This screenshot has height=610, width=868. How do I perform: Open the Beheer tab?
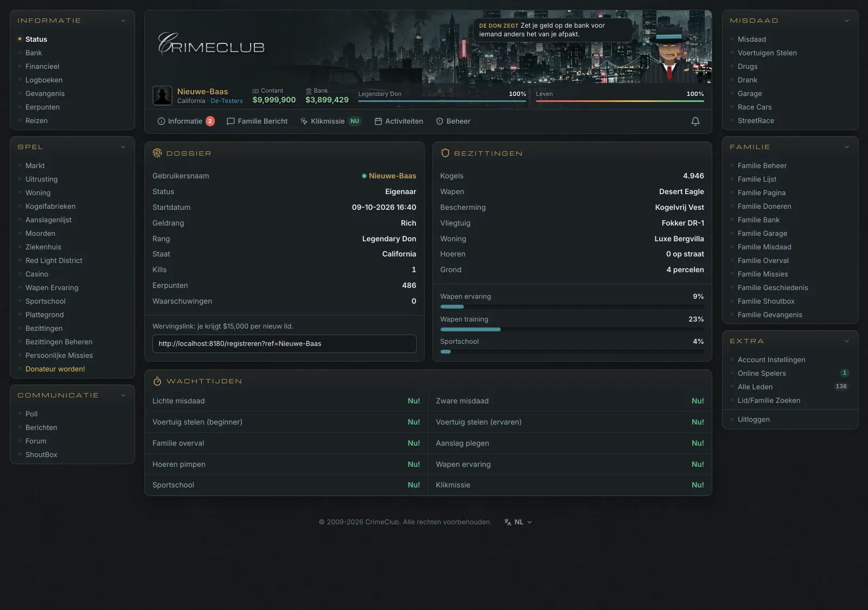pos(453,121)
